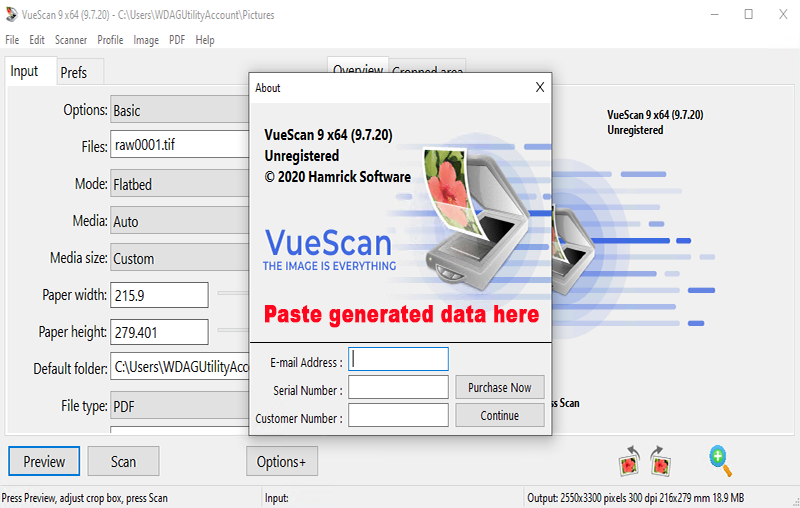The width and height of the screenshot is (800, 508).
Task: Open the Help menu
Action: [x=205, y=40]
